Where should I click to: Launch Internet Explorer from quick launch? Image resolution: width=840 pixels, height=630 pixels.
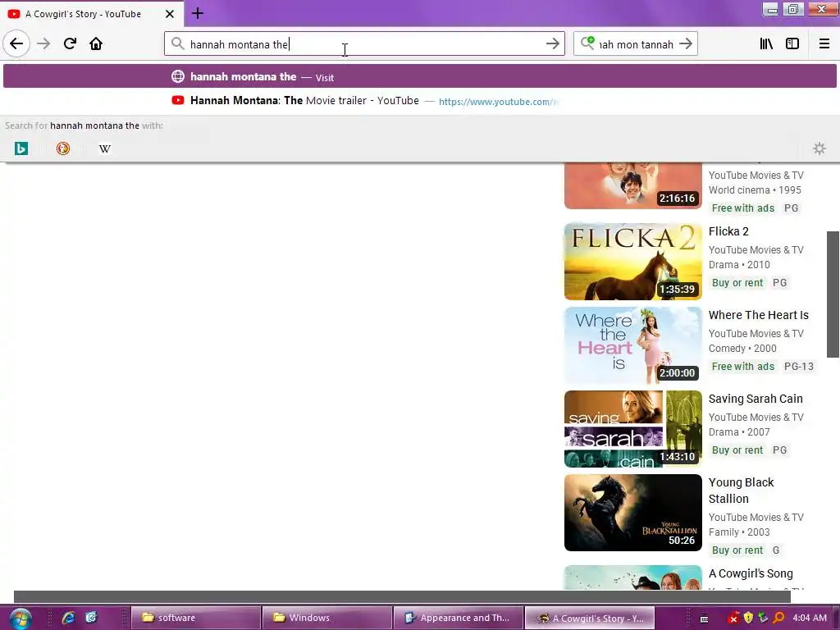[68, 618]
